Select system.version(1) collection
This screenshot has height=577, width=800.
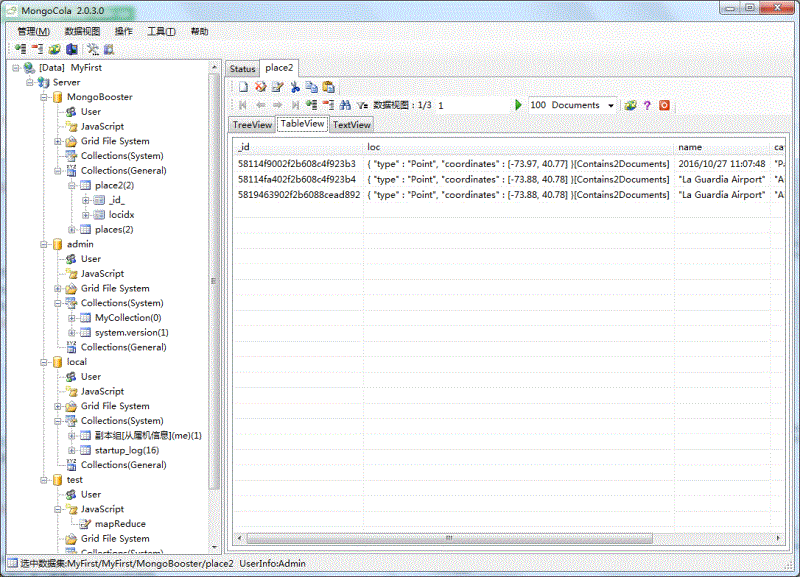pos(132,333)
